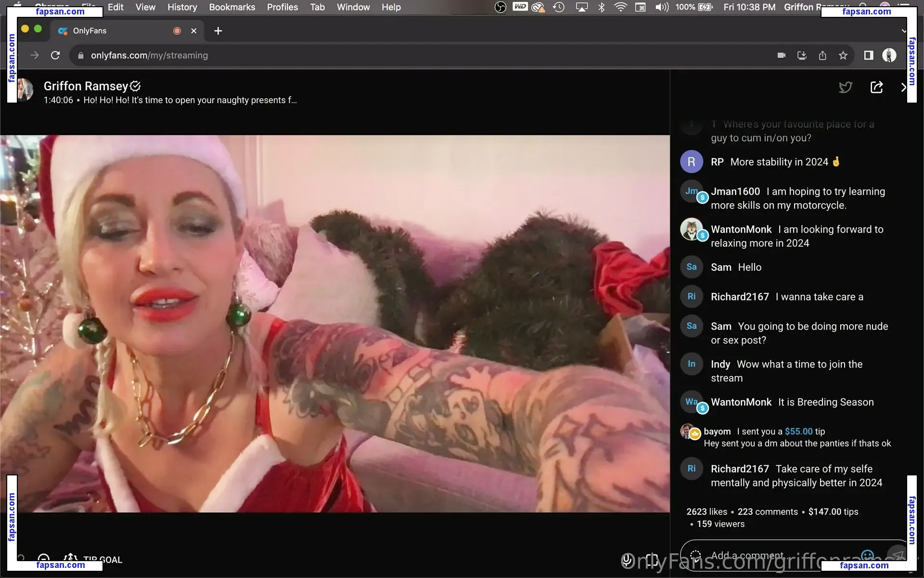The height and width of the screenshot is (578, 924).
Task: Open Richard2167 name on 'I wanna take care' comment
Action: 740,297
